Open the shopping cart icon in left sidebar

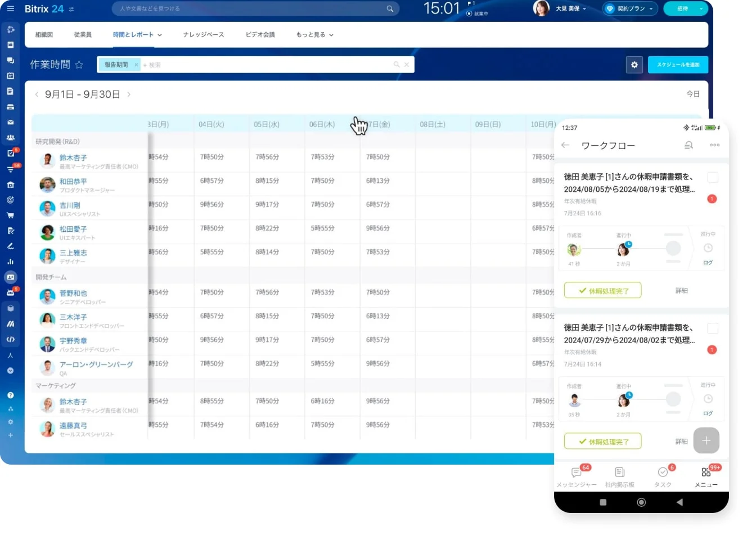(10, 215)
